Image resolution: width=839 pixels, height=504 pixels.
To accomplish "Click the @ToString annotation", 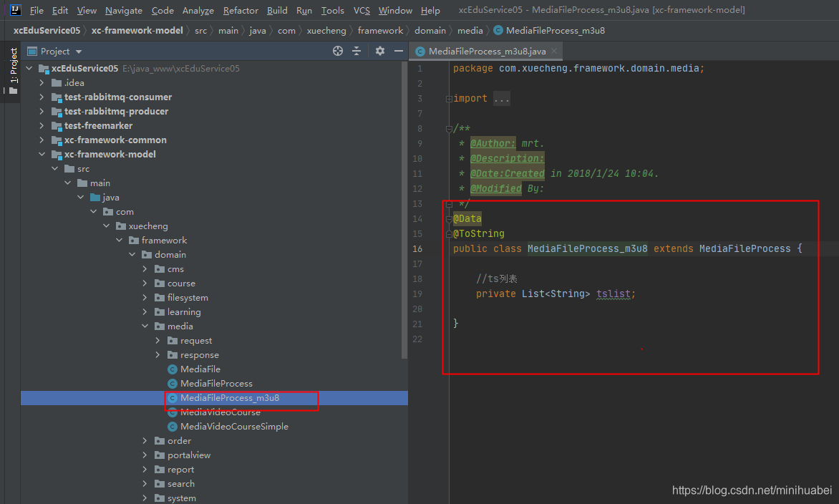I will coord(479,233).
